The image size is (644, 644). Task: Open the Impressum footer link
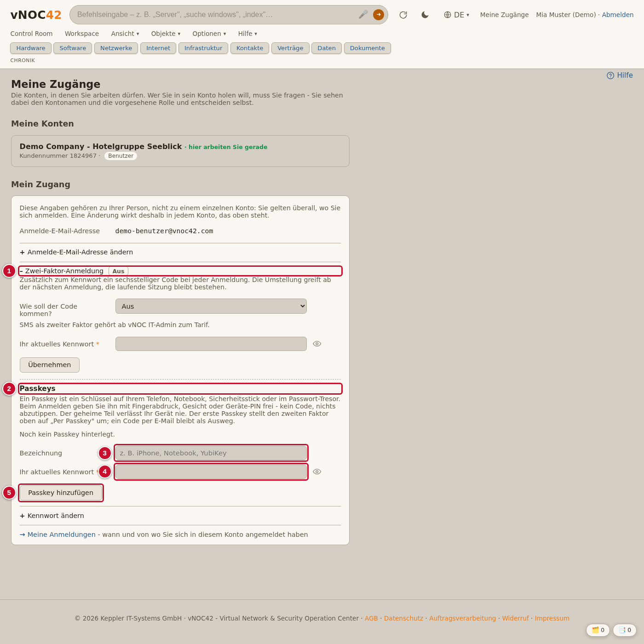[x=552, y=618]
